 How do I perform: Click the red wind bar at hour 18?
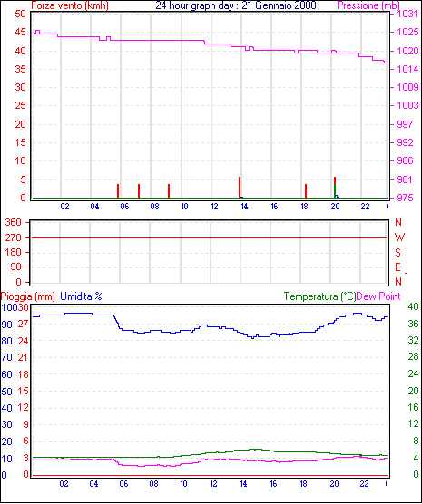tap(306, 191)
